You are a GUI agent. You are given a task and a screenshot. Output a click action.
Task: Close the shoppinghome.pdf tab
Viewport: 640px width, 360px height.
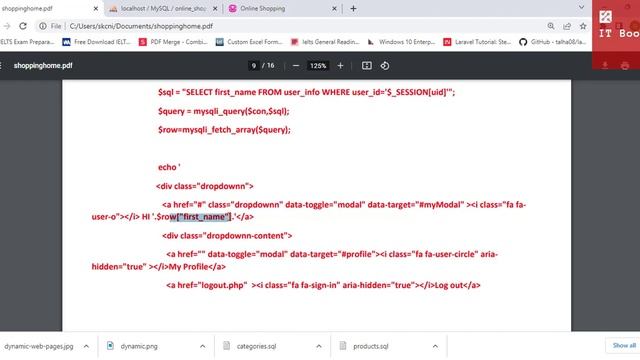(96, 8)
